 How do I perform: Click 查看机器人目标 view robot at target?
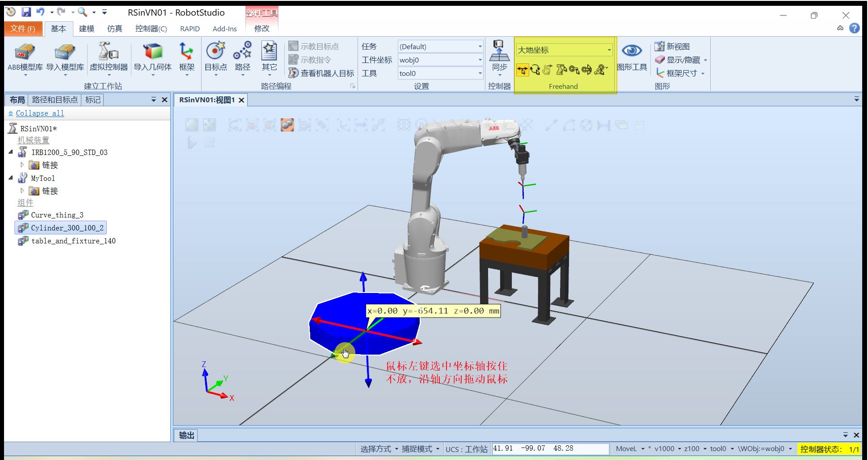[321, 73]
